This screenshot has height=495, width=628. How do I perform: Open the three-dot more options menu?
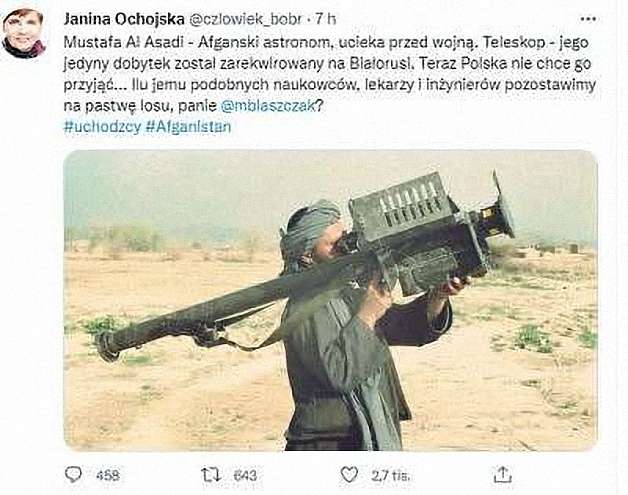[588, 19]
